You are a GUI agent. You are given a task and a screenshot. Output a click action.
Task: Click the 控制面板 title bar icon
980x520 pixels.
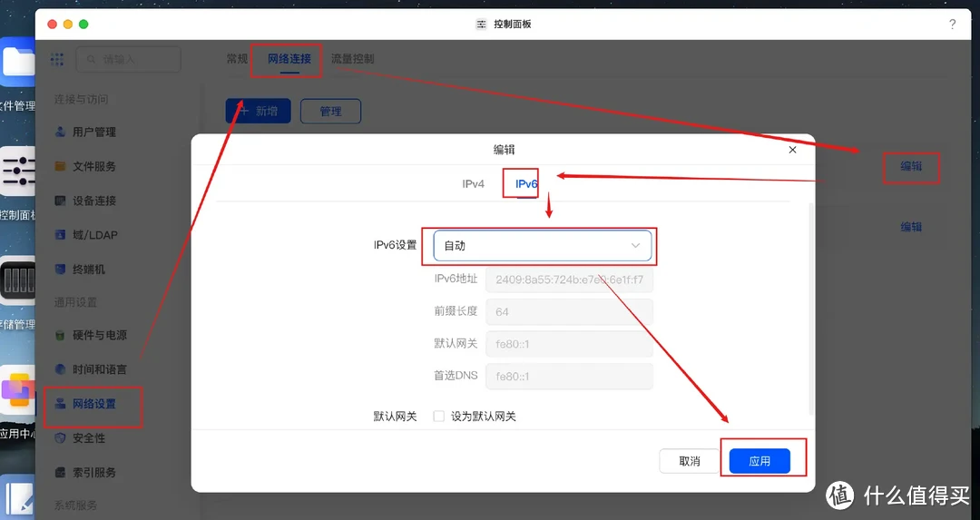[x=481, y=24]
